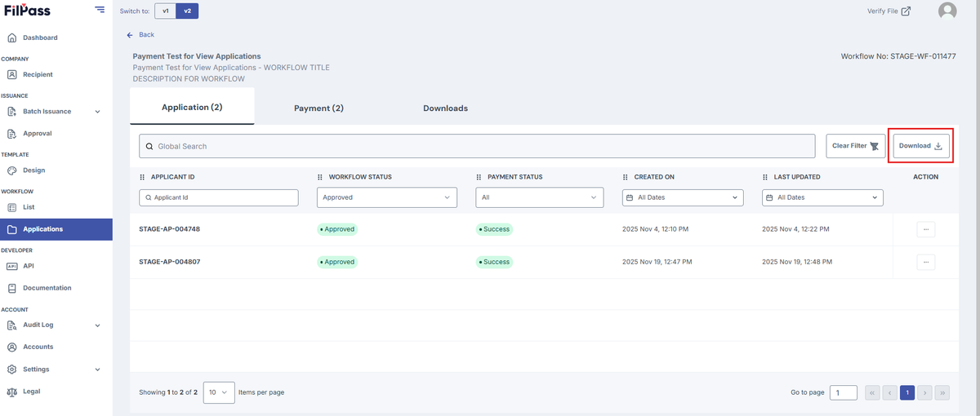Click the Approval document icon
This screenshot has height=416, width=980.
(11, 134)
